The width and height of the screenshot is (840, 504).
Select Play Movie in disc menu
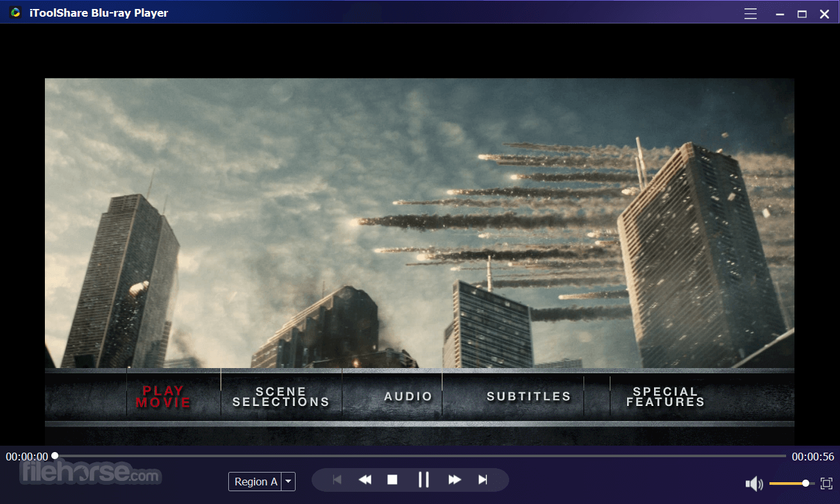click(x=163, y=397)
